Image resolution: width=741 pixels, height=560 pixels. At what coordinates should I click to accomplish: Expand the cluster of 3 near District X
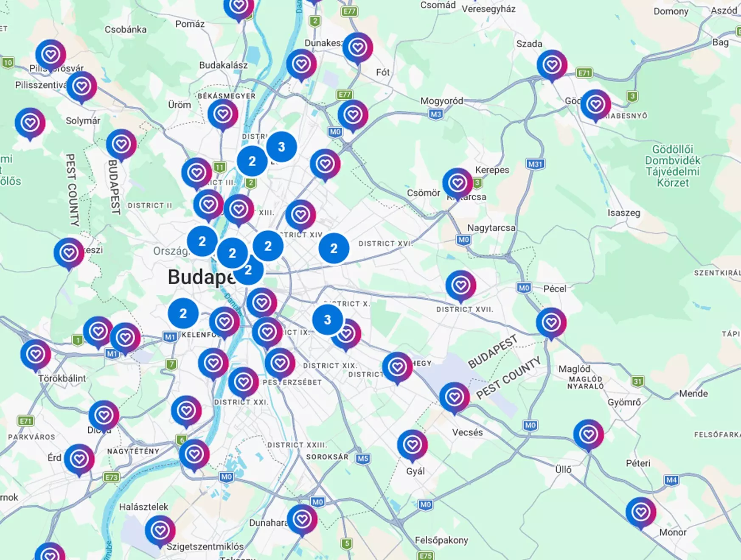coord(327,319)
